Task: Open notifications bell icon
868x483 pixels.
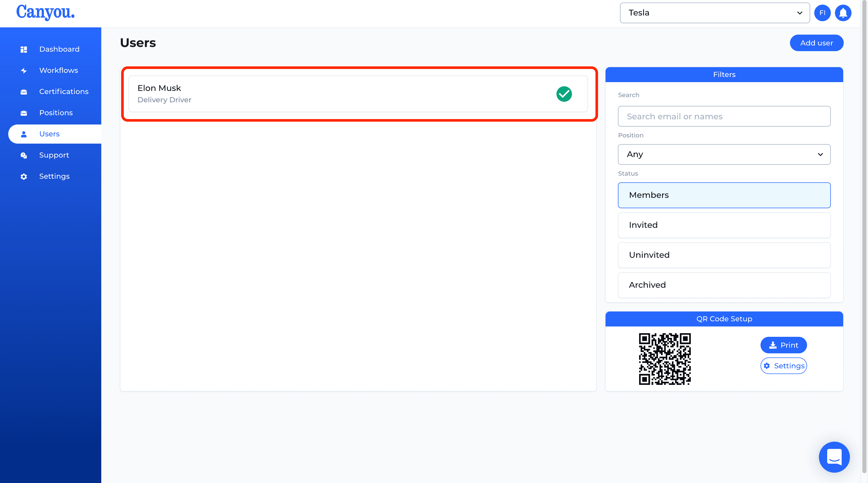Action: 843,13
